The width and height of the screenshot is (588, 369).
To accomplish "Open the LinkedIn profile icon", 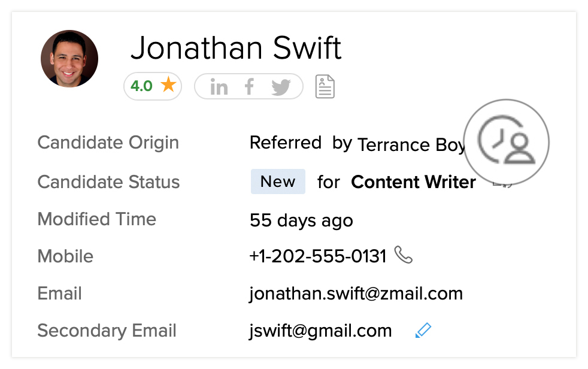I will pyautogui.click(x=219, y=87).
